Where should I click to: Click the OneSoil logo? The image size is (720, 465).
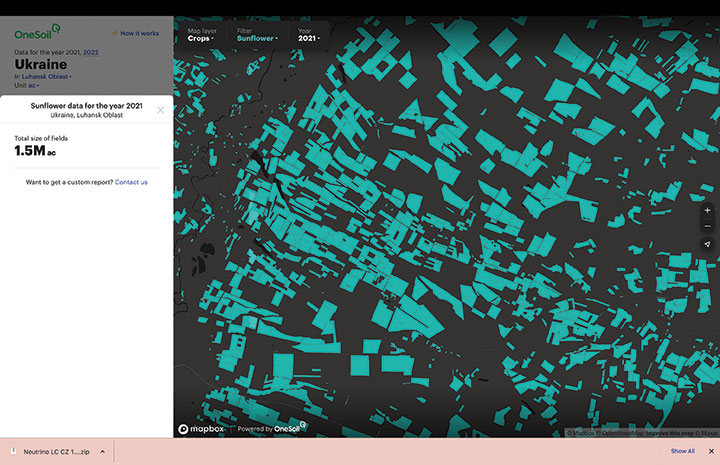(x=38, y=33)
